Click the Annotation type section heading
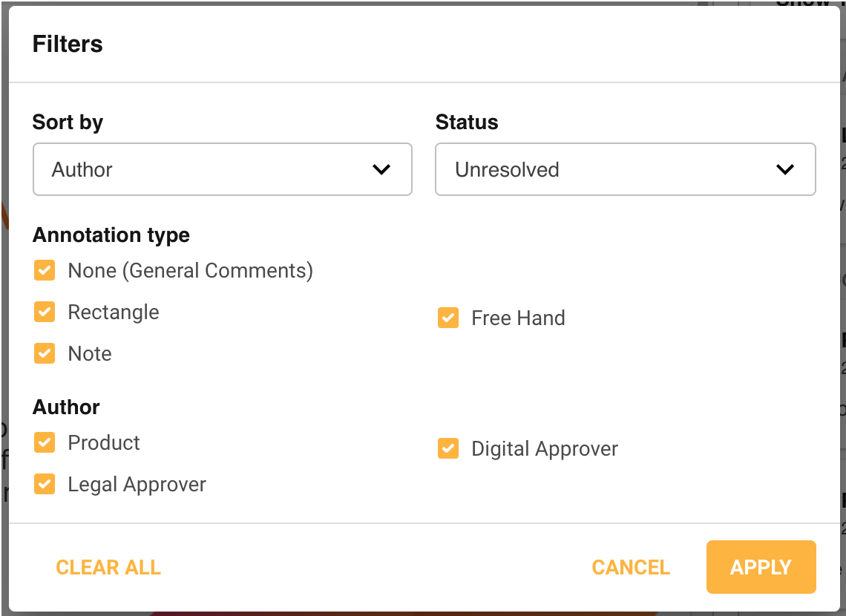This screenshot has height=616, width=846. click(x=111, y=235)
